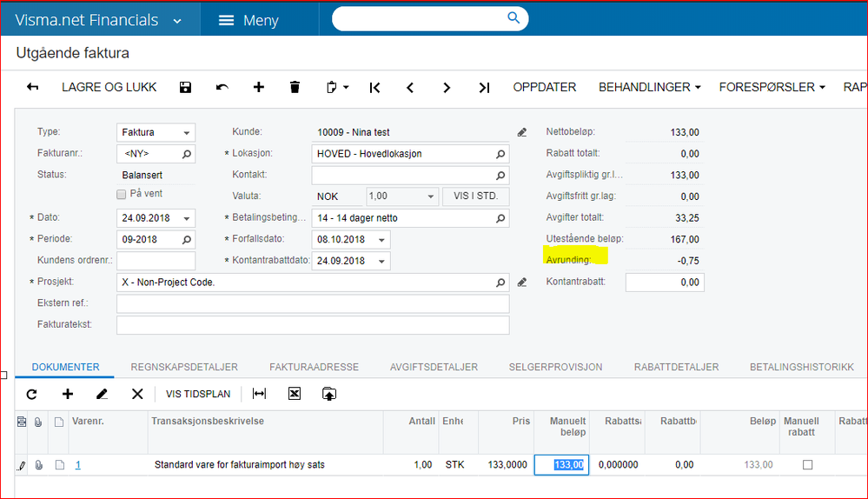This screenshot has height=499, width=868.
Task: Switch to the DOKUMENTER tab
Action: (x=65, y=367)
